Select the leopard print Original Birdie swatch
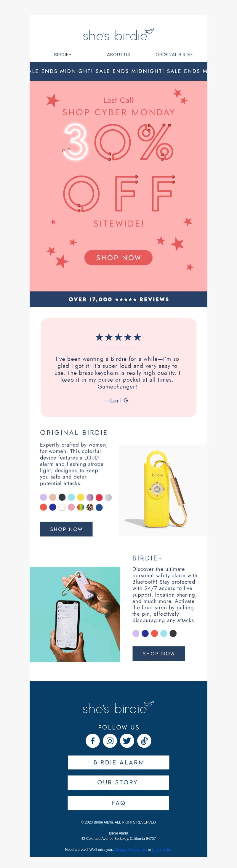The image size is (237, 868). click(x=89, y=507)
